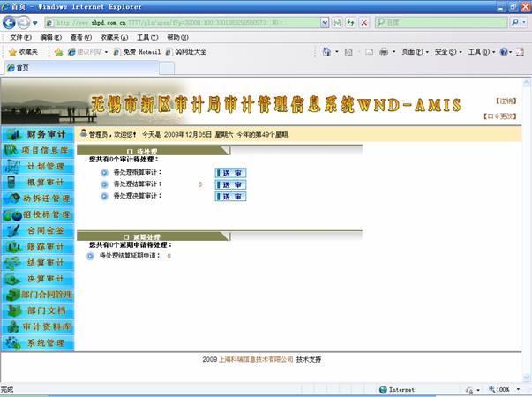The width and height of the screenshot is (532, 397).
Task: Open the 审计资料库 sidebar module
Action: click(x=38, y=327)
